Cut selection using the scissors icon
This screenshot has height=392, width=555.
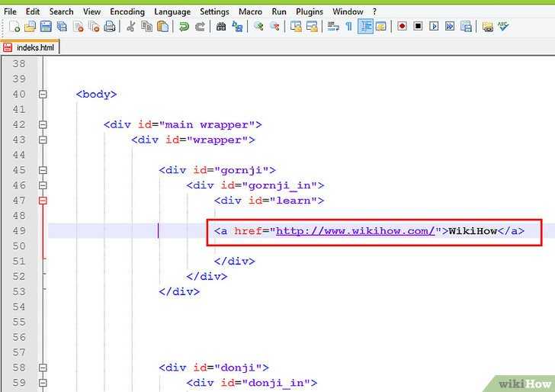(x=130, y=27)
